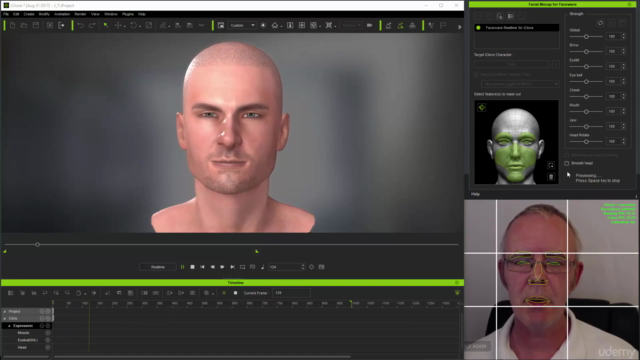Viewport: 640px width, 360px height.
Task: Collapse the Project track
Action: 4,311
